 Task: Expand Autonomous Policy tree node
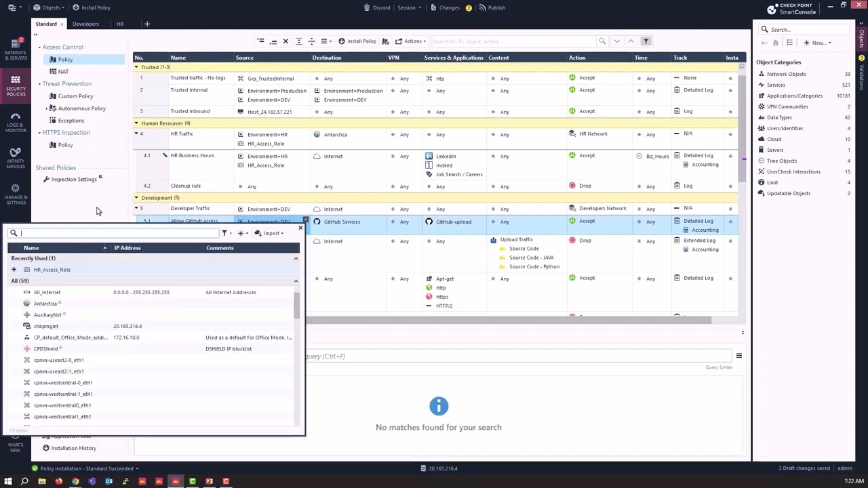[x=47, y=108]
